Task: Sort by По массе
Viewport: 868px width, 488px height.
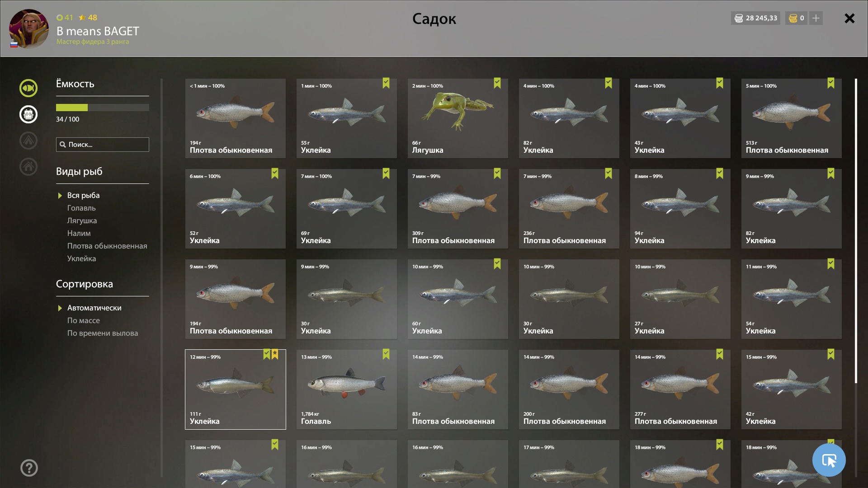Action: pyautogui.click(x=84, y=320)
